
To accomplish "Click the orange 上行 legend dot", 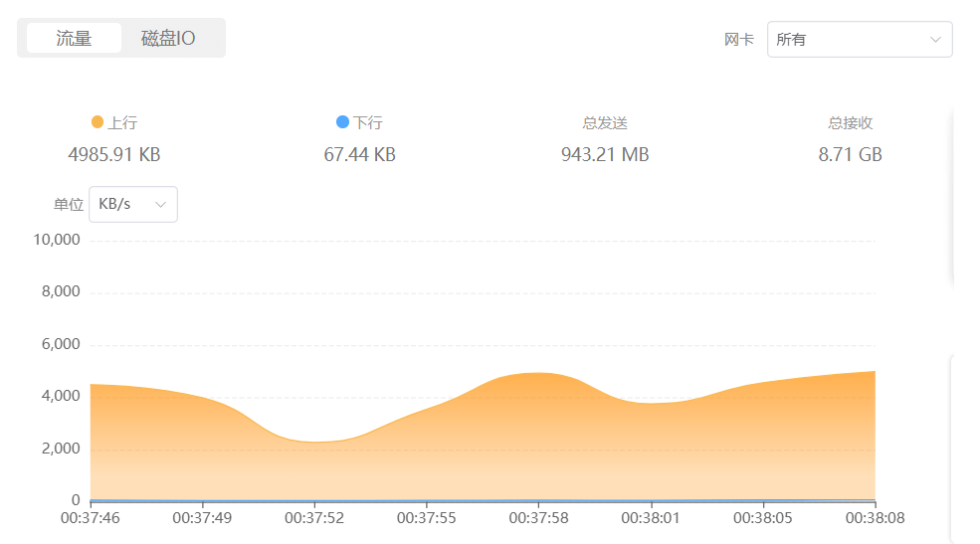I will pyautogui.click(x=97, y=122).
